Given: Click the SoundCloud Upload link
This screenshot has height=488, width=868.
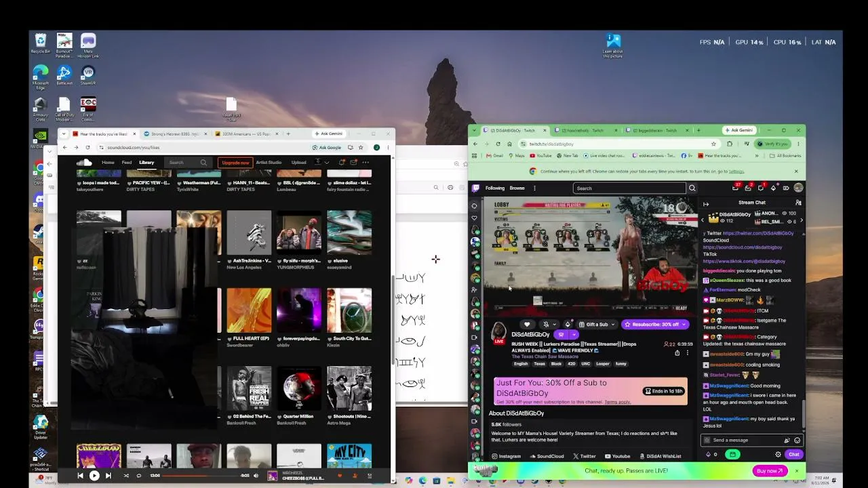Looking at the screenshot, I should pyautogui.click(x=299, y=163).
